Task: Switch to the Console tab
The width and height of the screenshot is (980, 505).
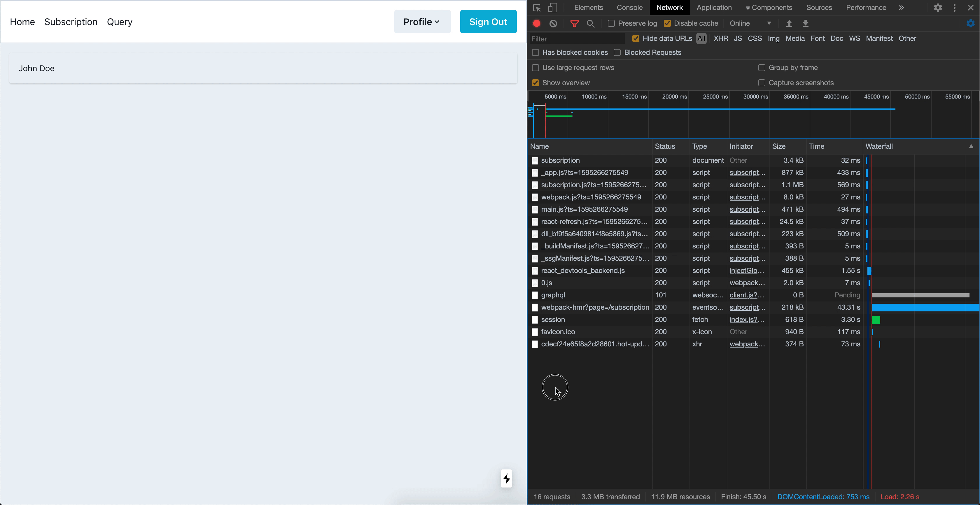Action: pos(629,8)
